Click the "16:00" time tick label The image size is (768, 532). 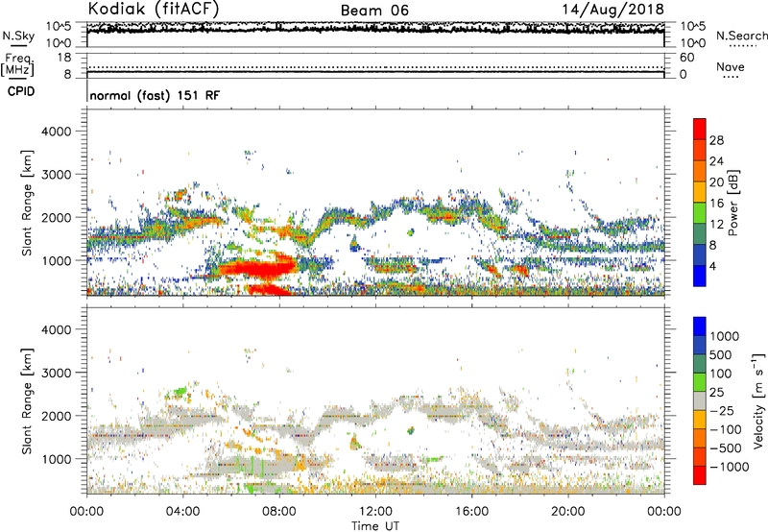click(x=471, y=512)
